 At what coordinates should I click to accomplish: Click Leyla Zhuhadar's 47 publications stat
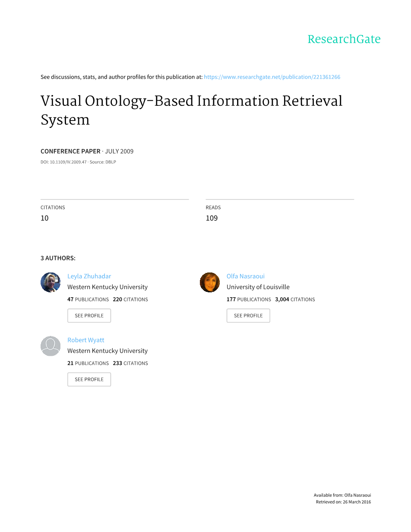[x=88, y=300]
